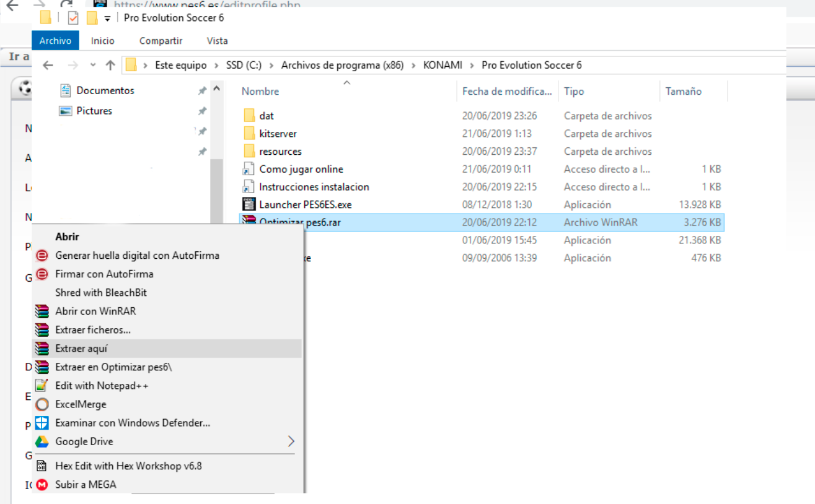Click the ExcelMerge ring icon
The image size is (815, 504).
click(x=42, y=404)
